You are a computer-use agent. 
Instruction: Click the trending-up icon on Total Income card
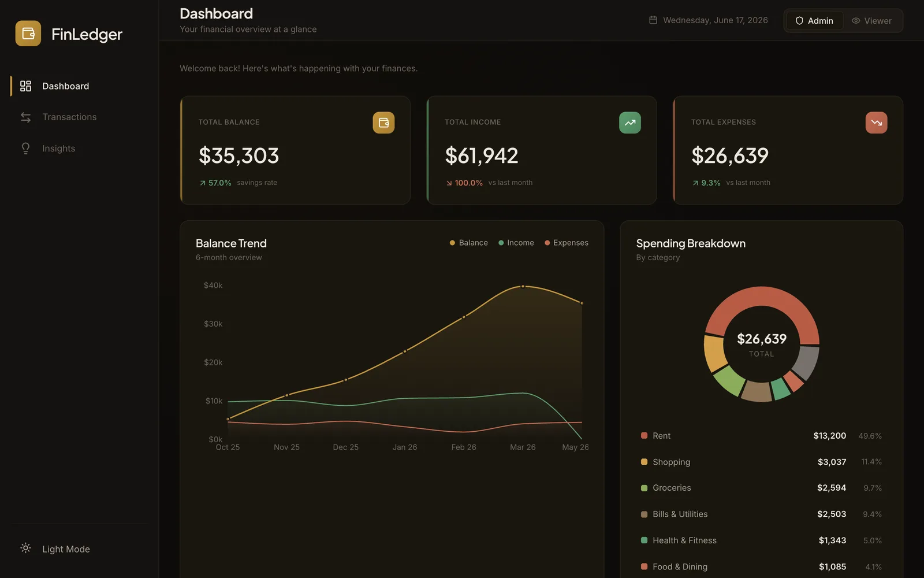[x=630, y=123]
